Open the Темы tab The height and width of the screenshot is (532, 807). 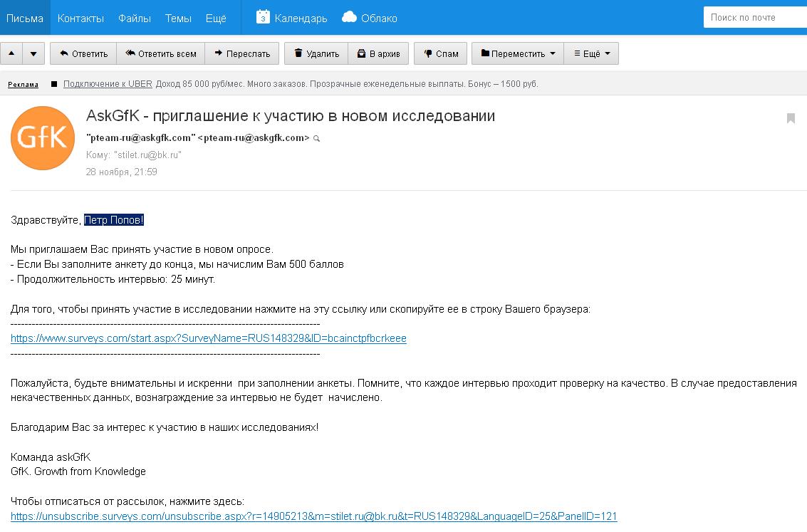(178, 18)
